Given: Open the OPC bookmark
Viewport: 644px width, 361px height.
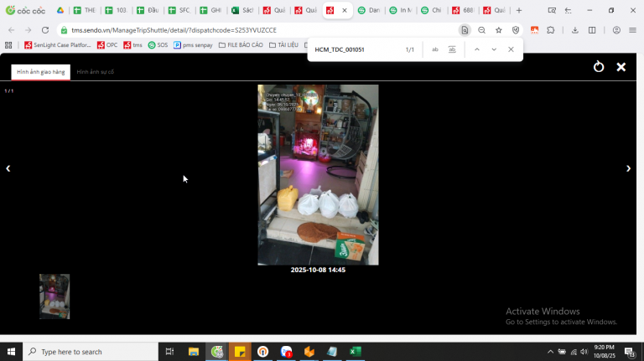Looking at the screenshot, I should click(107, 44).
